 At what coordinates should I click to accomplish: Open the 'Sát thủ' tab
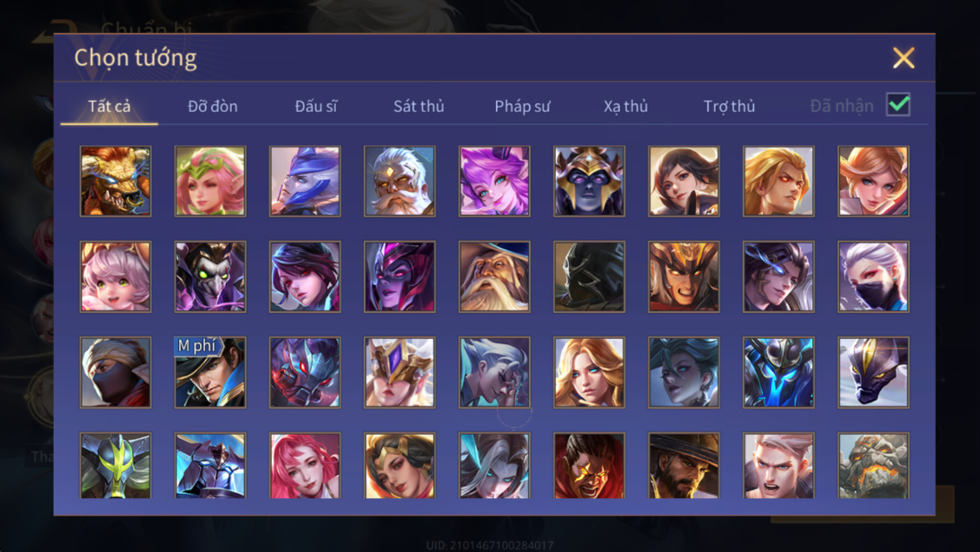click(419, 106)
